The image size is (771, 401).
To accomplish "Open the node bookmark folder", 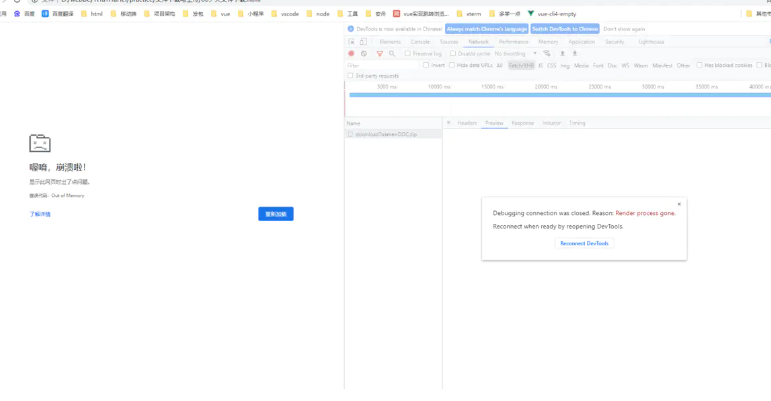I will tap(318, 14).
